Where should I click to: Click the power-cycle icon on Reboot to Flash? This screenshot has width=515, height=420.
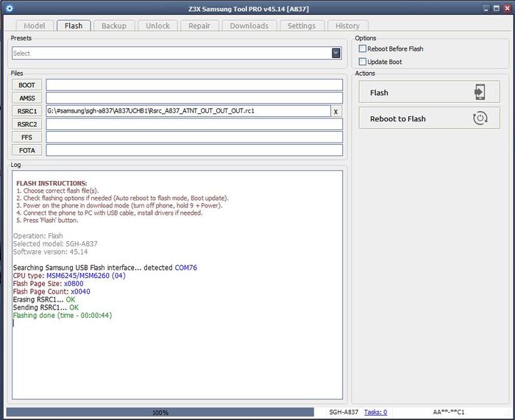click(x=480, y=118)
